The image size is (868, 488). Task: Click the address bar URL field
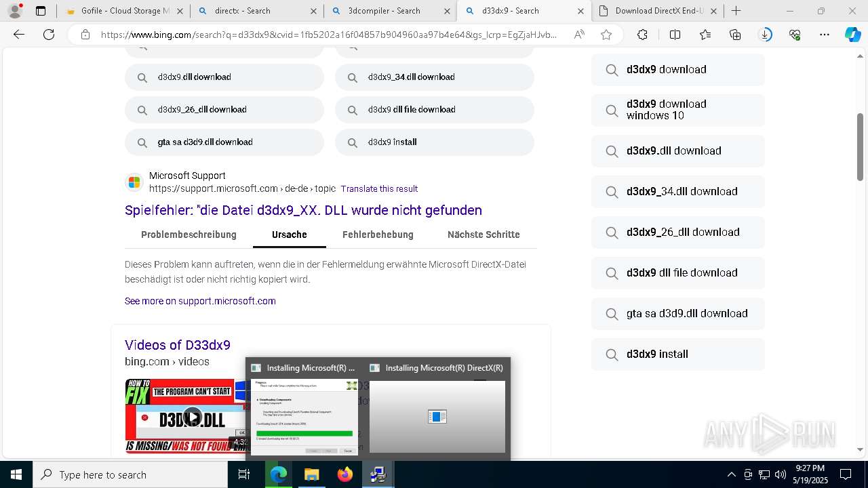tap(328, 35)
